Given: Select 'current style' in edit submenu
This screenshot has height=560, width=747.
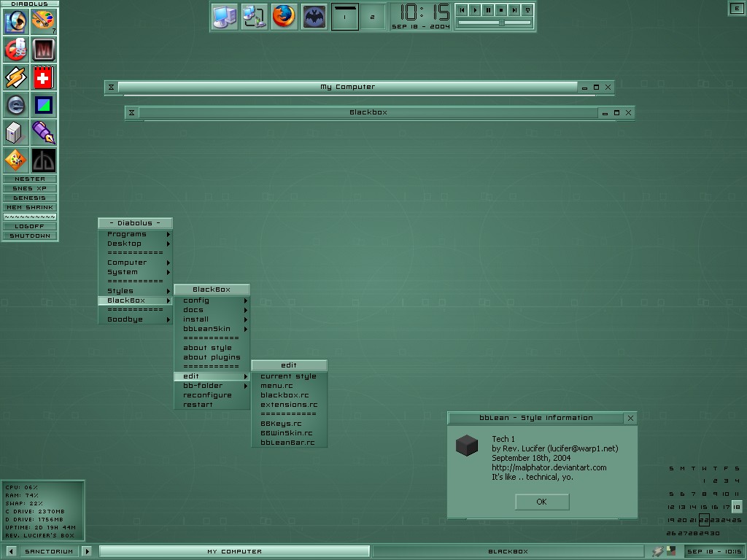Looking at the screenshot, I should tap(289, 376).
